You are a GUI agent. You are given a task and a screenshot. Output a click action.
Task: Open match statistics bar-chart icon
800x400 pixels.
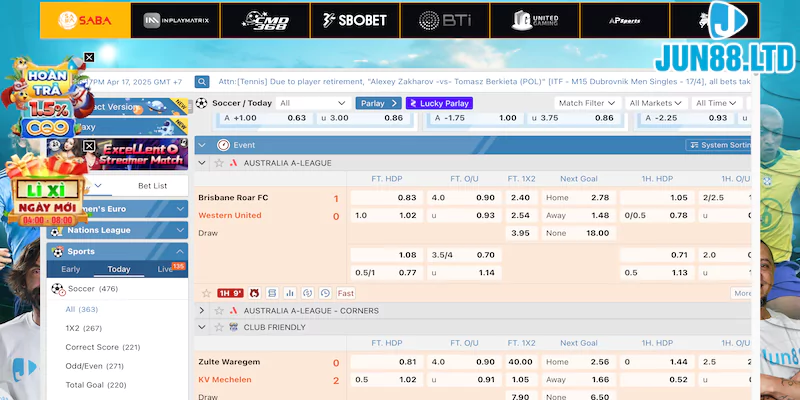pyautogui.click(x=290, y=293)
